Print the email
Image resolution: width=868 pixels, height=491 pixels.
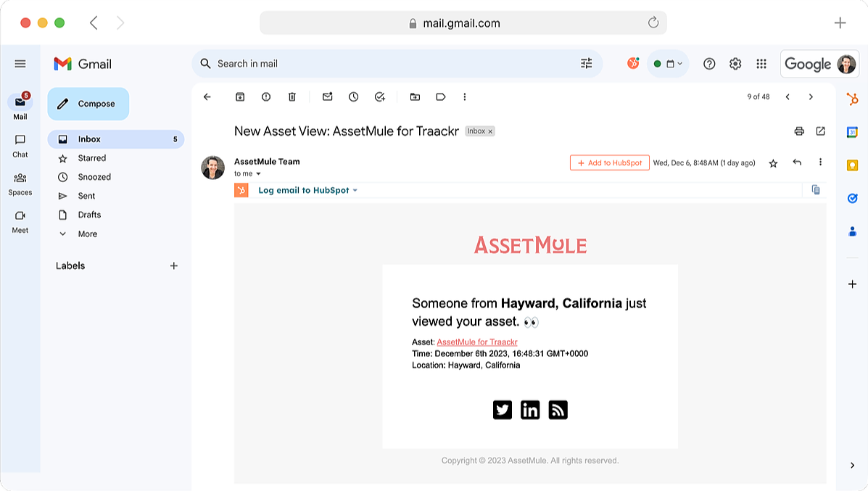(x=799, y=131)
